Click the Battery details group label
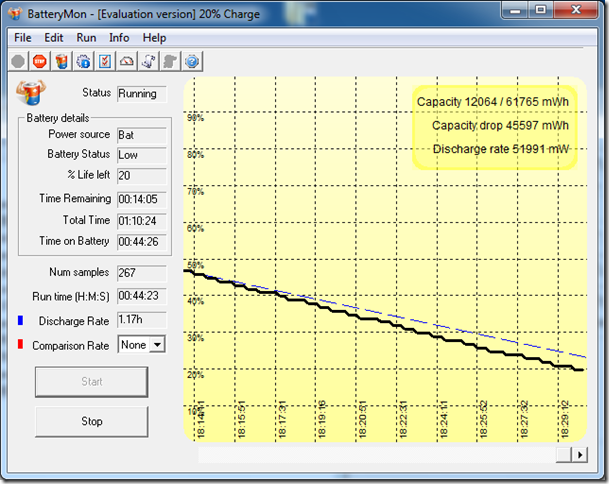609x484 pixels. point(57,118)
